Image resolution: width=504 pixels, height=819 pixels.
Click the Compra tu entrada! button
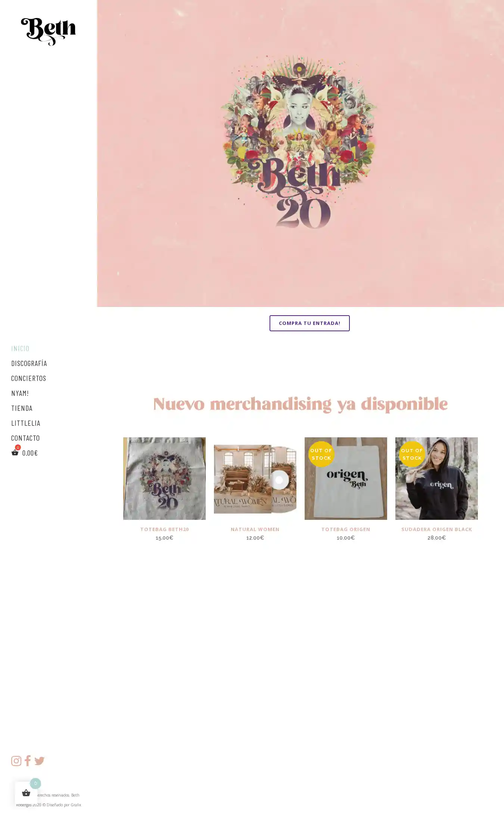pyautogui.click(x=309, y=323)
